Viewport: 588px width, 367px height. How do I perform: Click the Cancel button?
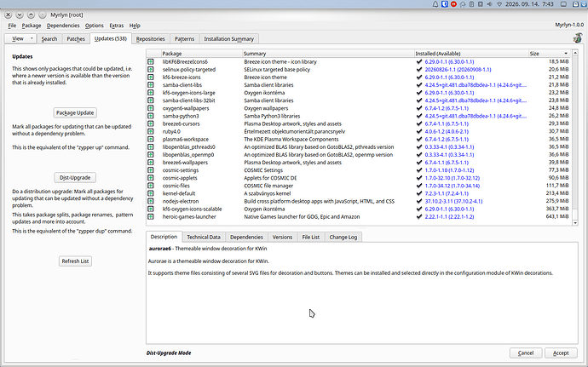pyautogui.click(x=526, y=353)
